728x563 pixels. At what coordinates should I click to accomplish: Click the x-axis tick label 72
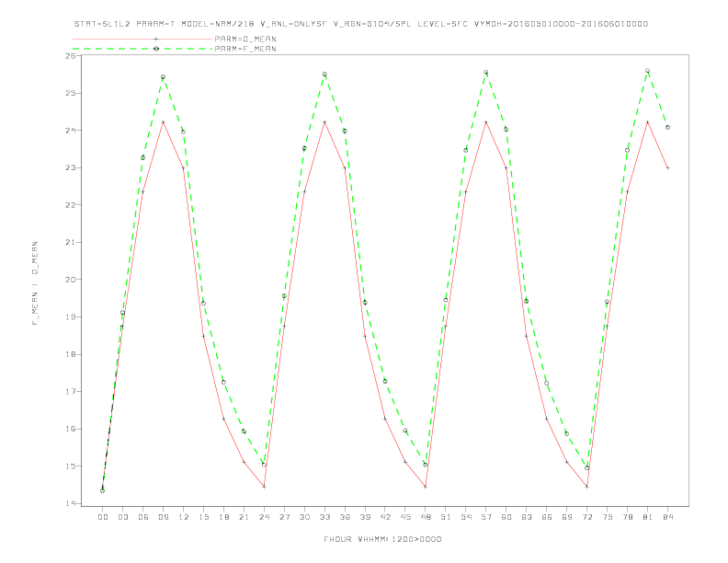tap(586, 517)
